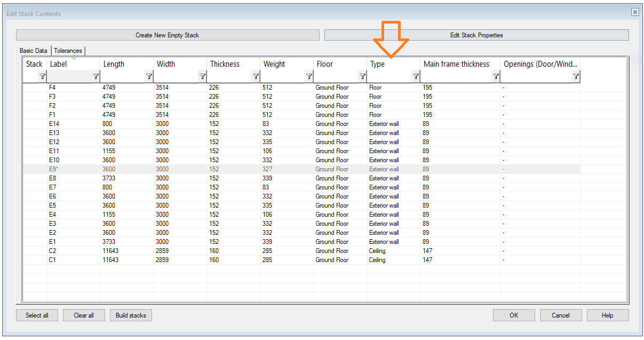Click Create New Empty Stack button

(x=167, y=35)
